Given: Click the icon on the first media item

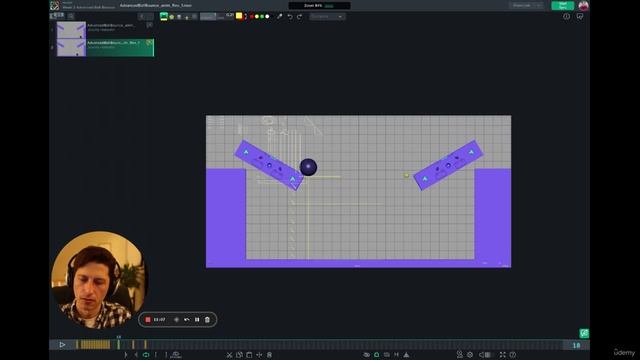Looking at the screenshot, I should 149,25.
